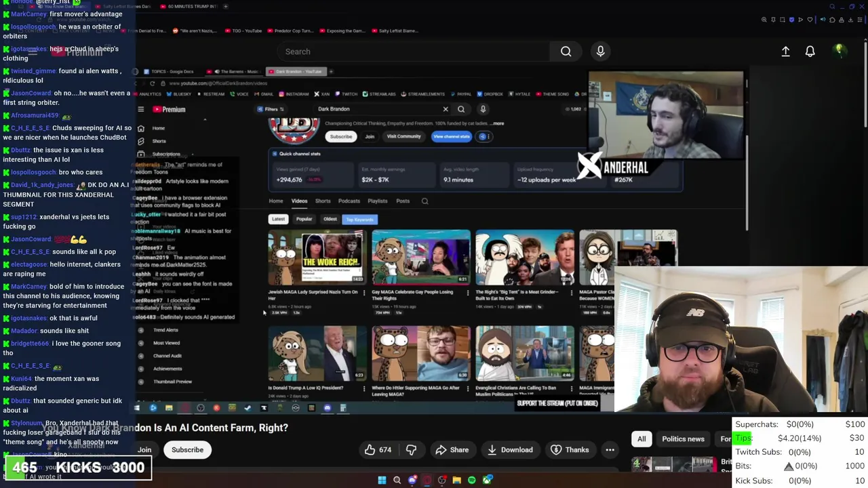Open the channel Playlists tab
868x488 pixels.
(378, 201)
